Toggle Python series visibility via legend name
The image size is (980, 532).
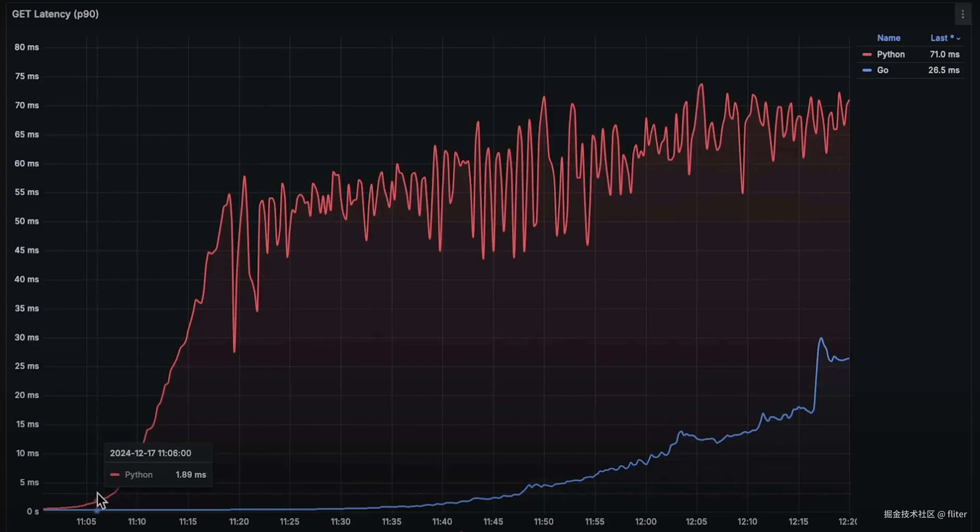pyautogui.click(x=891, y=54)
